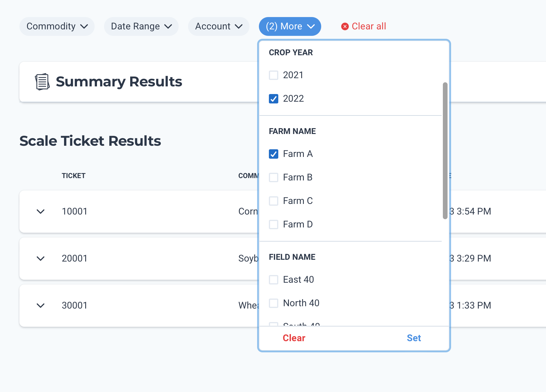The height and width of the screenshot is (392, 546).
Task: Open the Date Range filter dropdown
Action: (x=141, y=26)
